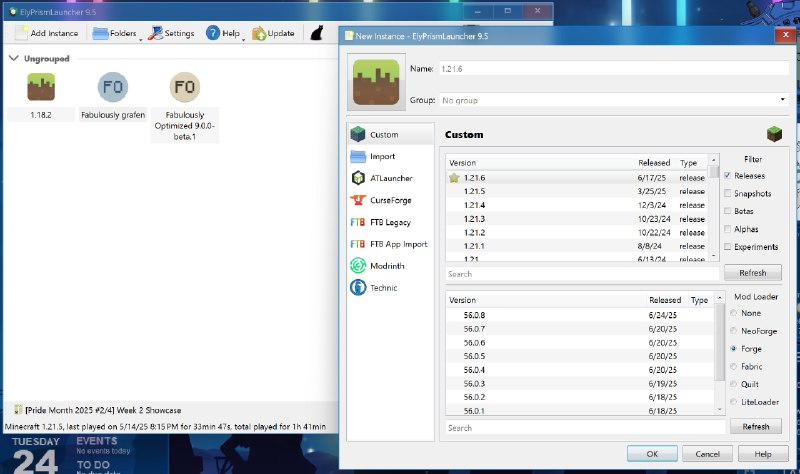Click Add Instance in the toolbar
This screenshot has height=474, width=800.
tap(47, 33)
